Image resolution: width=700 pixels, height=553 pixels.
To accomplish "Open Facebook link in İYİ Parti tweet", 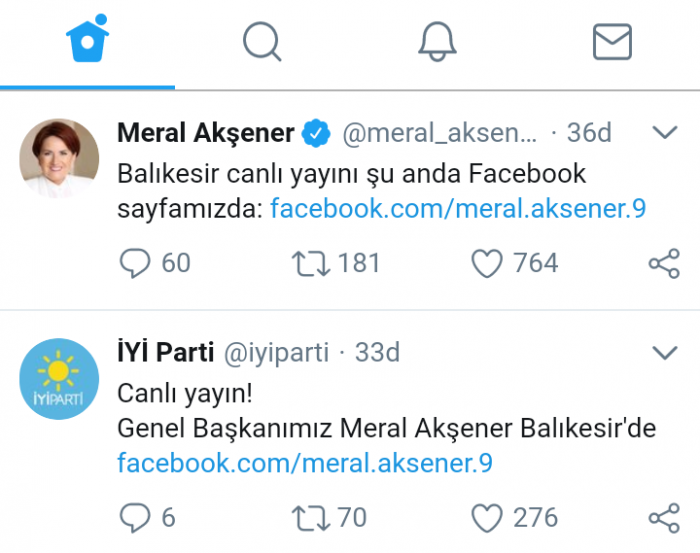I will pos(305,463).
